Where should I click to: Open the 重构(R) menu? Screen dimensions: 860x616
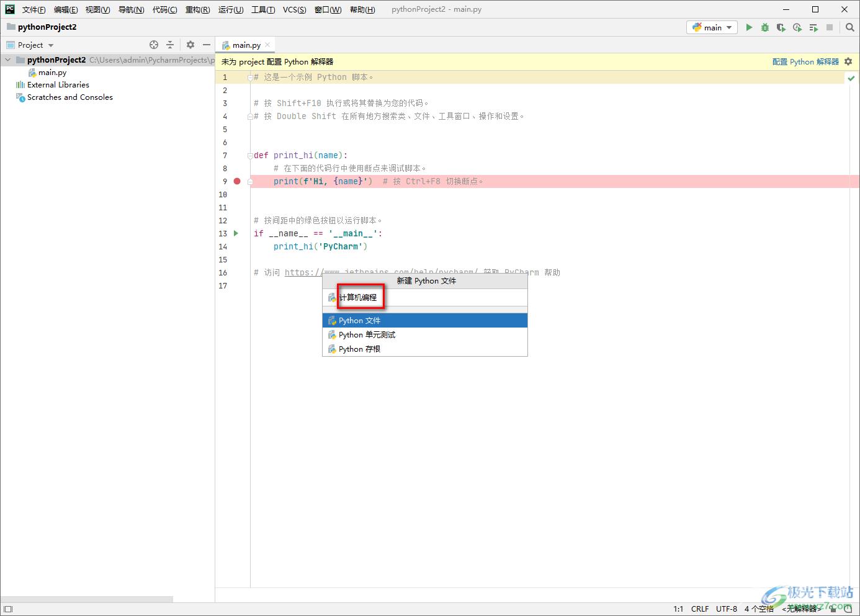click(197, 9)
